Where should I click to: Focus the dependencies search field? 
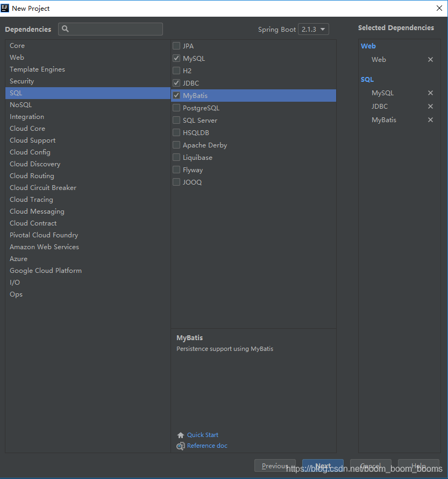[110, 29]
